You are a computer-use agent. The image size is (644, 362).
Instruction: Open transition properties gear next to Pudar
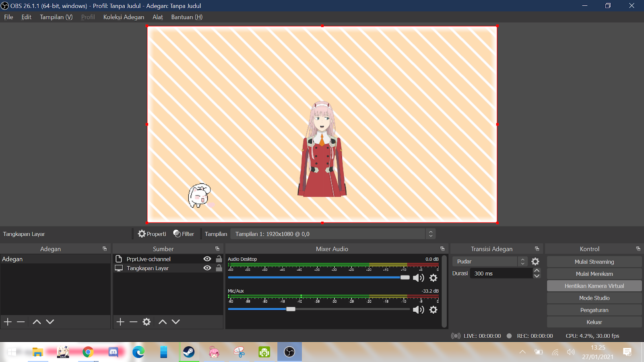(x=535, y=261)
